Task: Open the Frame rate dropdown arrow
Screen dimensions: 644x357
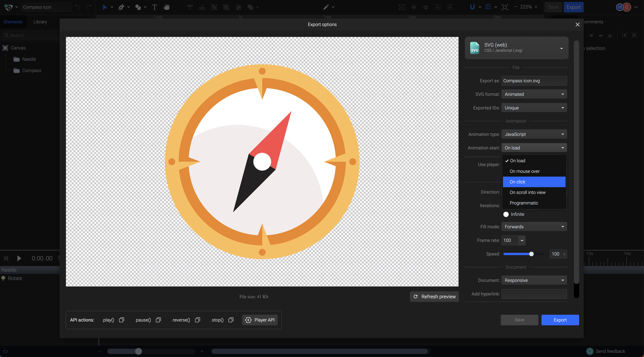Action: 522,240
